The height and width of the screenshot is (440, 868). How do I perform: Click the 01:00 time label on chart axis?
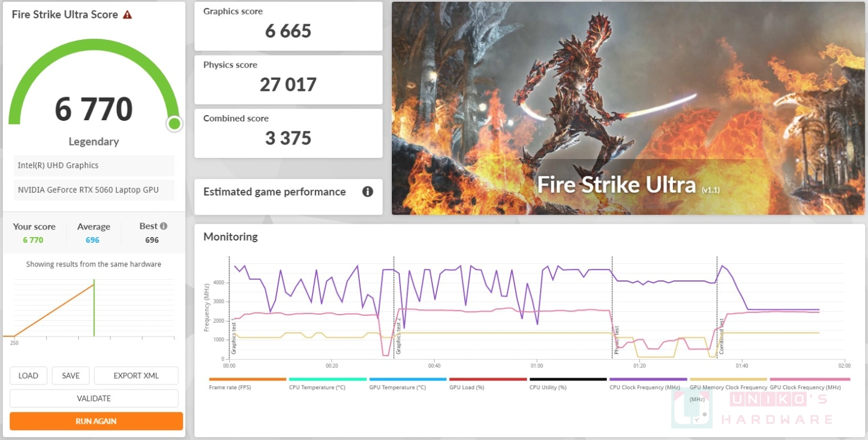click(x=536, y=365)
